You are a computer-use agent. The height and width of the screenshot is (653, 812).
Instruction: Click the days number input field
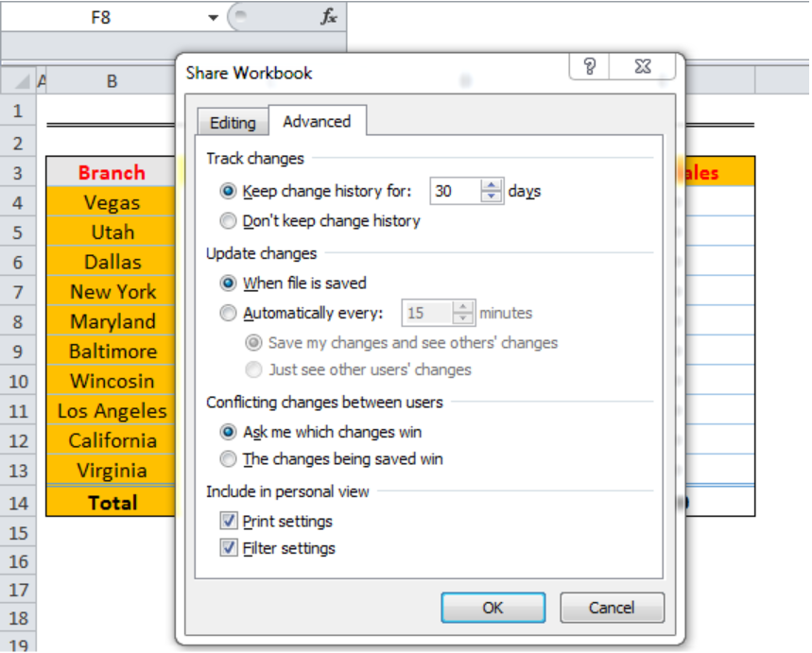[x=454, y=191]
